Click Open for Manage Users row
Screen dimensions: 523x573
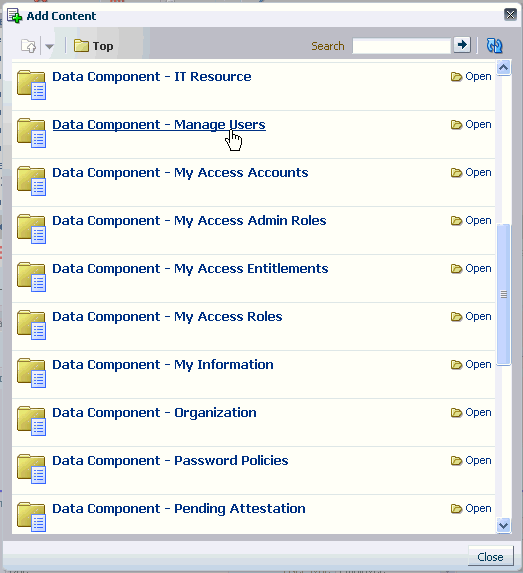click(471, 125)
